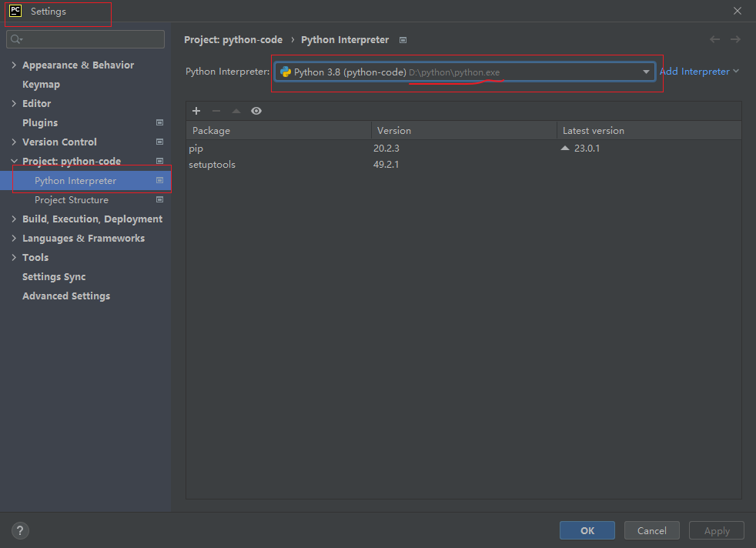Image resolution: width=756 pixels, height=548 pixels.
Task: Select Version Control tree label
Action: click(x=59, y=142)
